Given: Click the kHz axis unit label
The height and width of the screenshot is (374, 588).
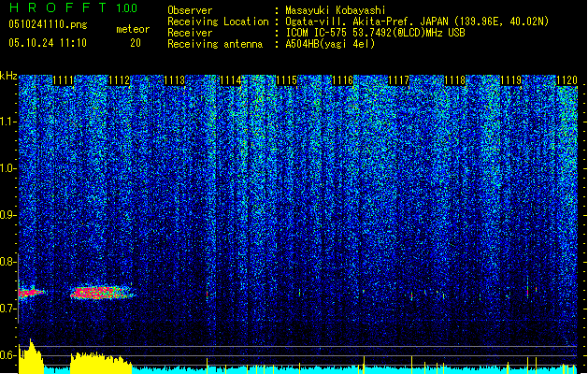Looking at the screenshot, I should pyautogui.click(x=8, y=76).
